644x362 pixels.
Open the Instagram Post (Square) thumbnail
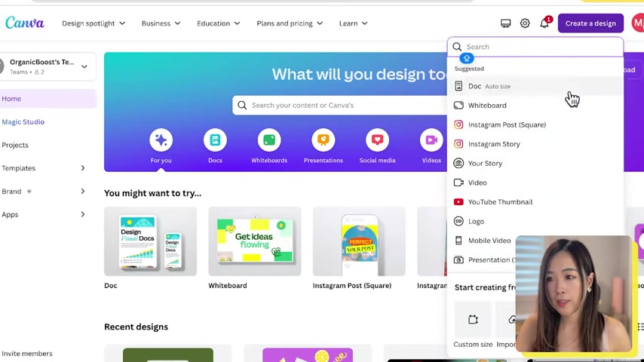(359, 241)
